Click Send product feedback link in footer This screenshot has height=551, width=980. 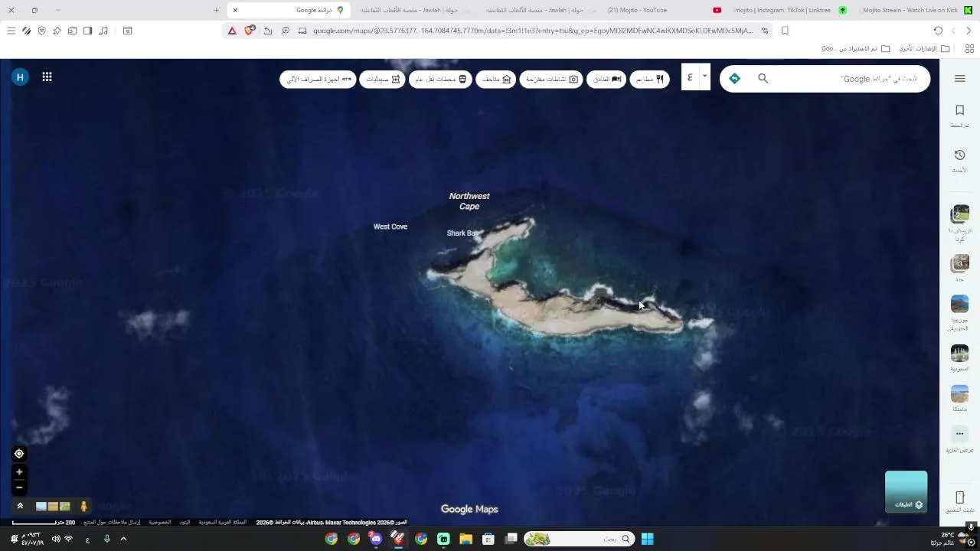point(112,522)
